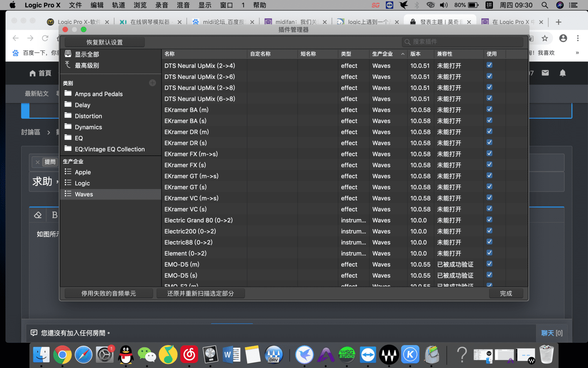The height and width of the screenshot is (368, 588).
Task: Click 停用失败的音频单元 button
Action: pos(109,293)
